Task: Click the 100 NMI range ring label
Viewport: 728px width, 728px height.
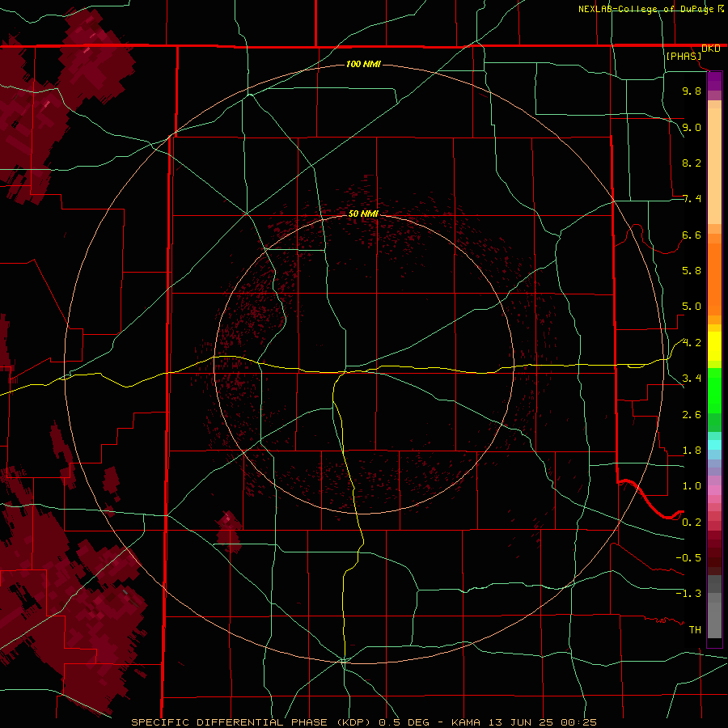Action: click(x=363, y=64)
